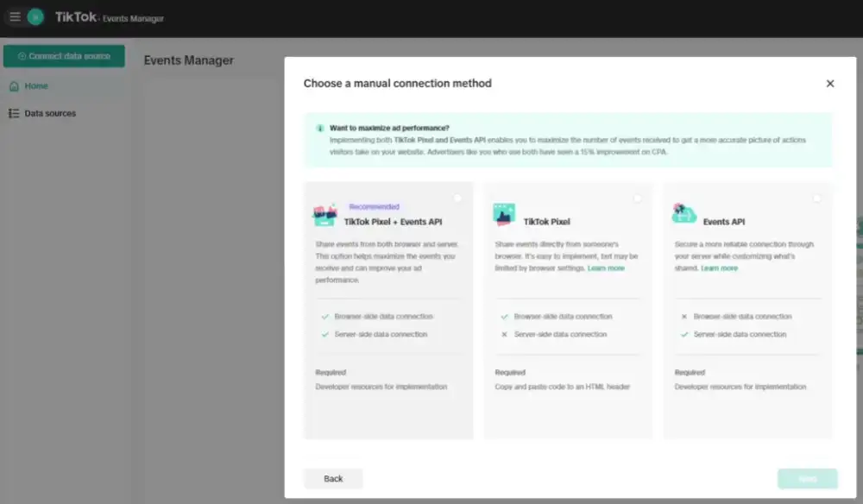Click the Next button
The height and width of the screenshot is (504, 863).
808,479
